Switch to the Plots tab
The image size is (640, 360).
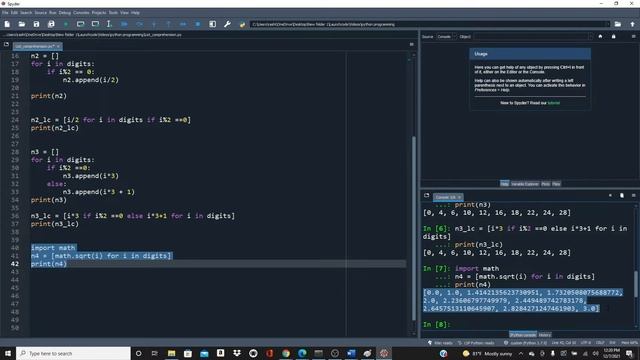[546, 184]
